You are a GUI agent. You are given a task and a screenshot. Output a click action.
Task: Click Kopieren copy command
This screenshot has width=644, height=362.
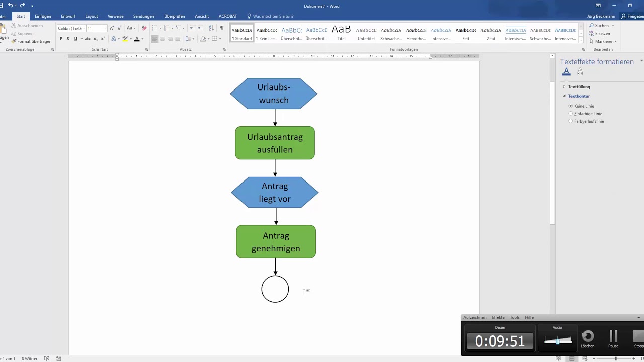23,33
